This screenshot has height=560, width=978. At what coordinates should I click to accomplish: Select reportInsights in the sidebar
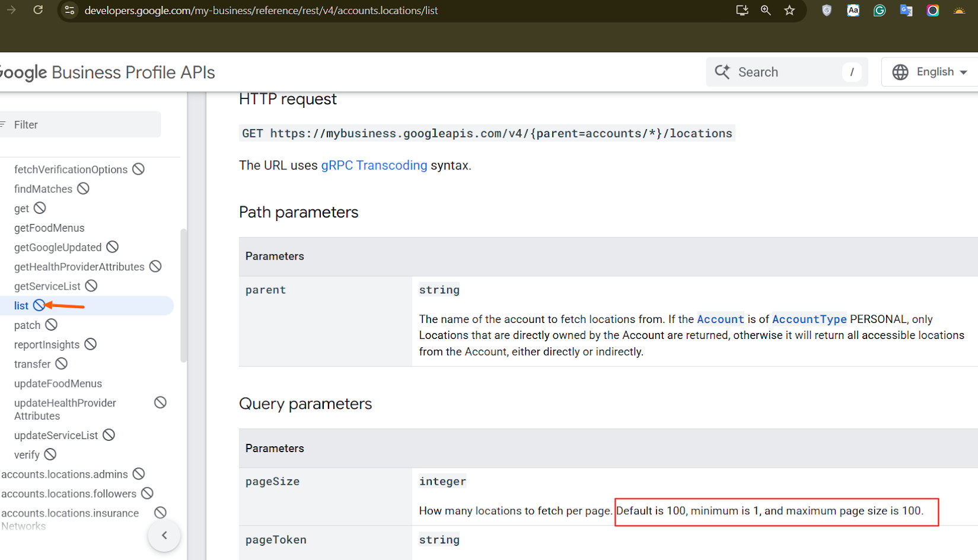click(x=47, y=345)
